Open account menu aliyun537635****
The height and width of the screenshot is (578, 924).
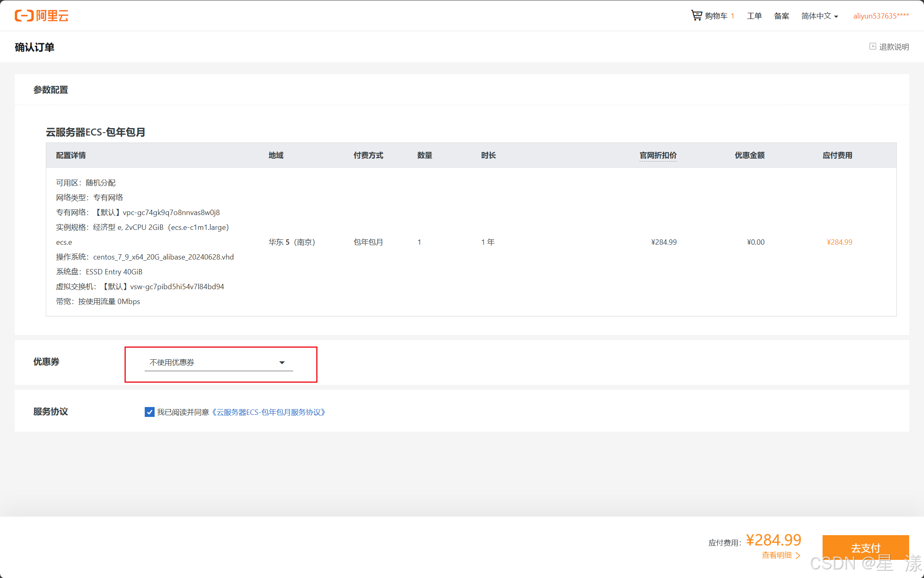click(x=881, y=16)
